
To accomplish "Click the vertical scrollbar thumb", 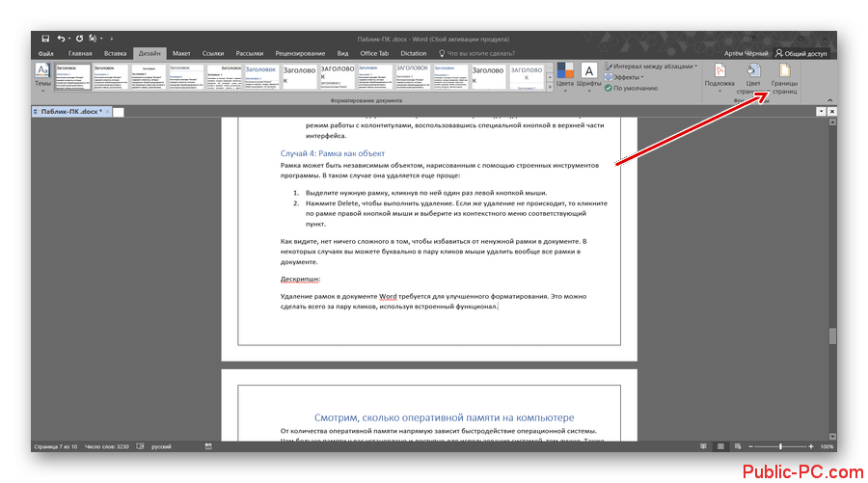I will 832,335.
